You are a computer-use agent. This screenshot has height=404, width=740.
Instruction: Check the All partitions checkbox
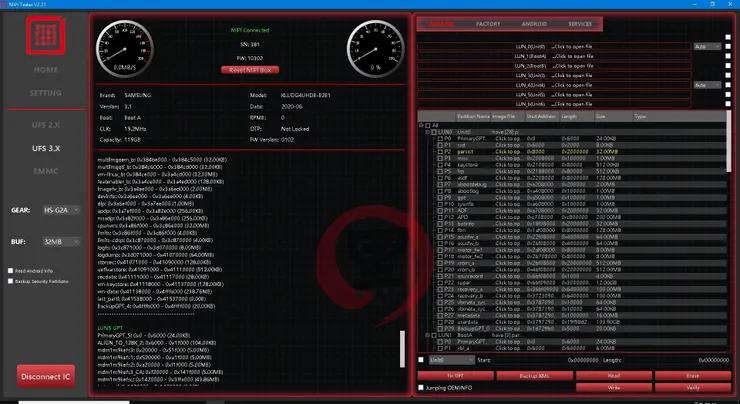click(428, 126)
